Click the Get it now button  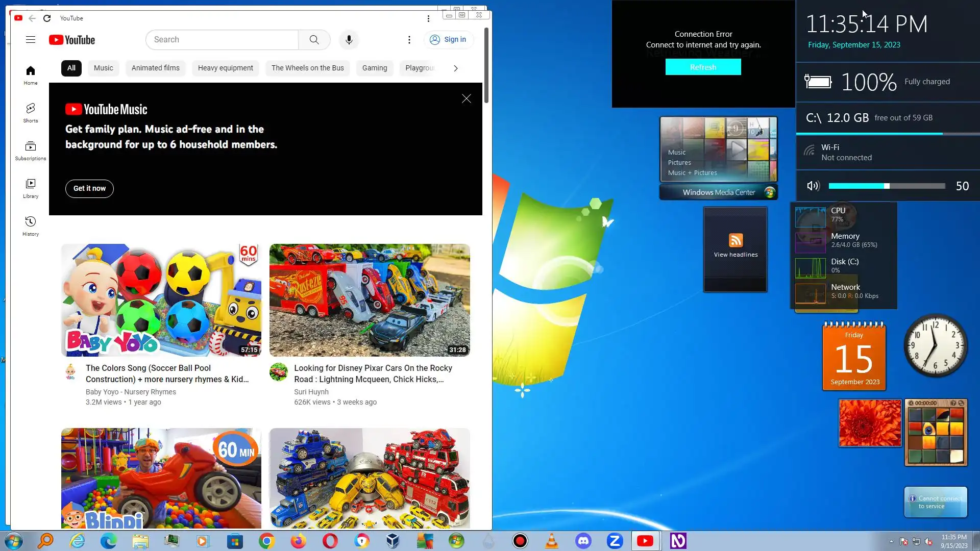click(x=89, y=188)
